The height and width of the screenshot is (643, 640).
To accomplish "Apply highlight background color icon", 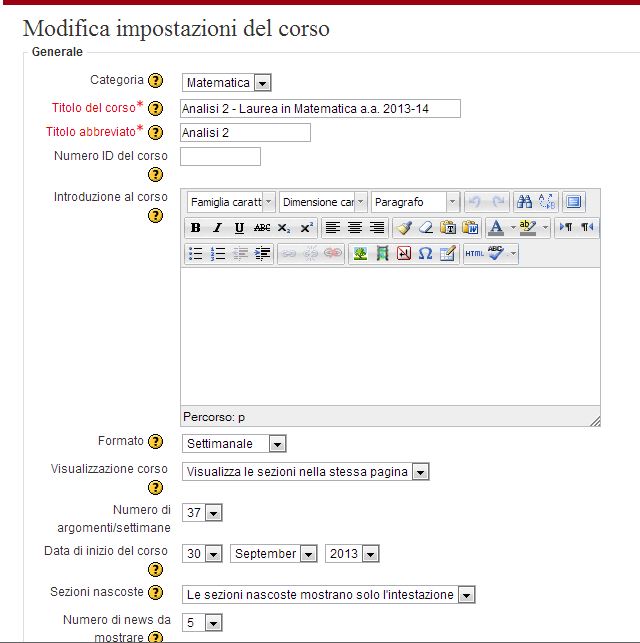I will point(528,228).
